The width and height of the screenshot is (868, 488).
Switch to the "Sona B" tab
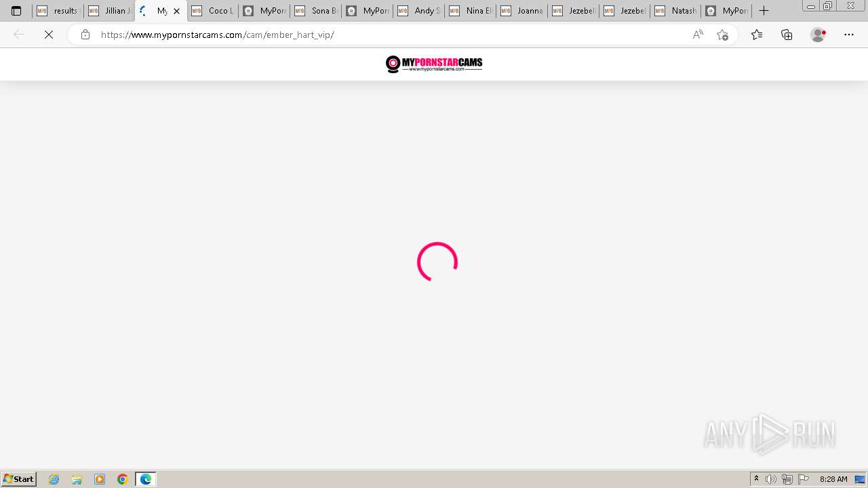(x=315, y=11)
